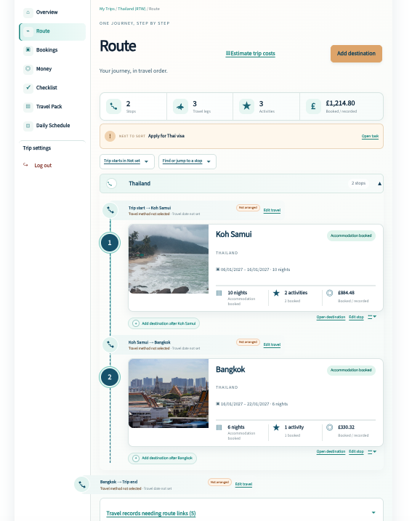Click Not arranged badge for Koh Samui to Bangkok
420x521 pixels.
tap(248, 342)
